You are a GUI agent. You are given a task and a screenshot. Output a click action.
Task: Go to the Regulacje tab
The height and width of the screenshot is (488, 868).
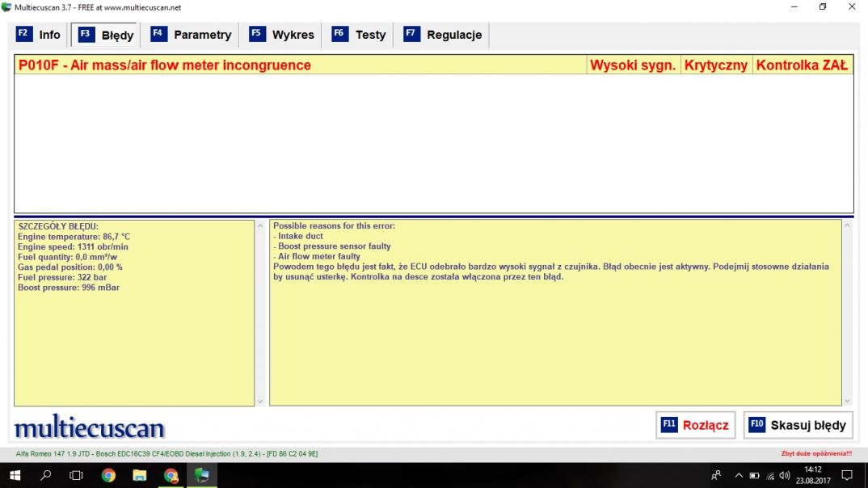pos(442,35)
